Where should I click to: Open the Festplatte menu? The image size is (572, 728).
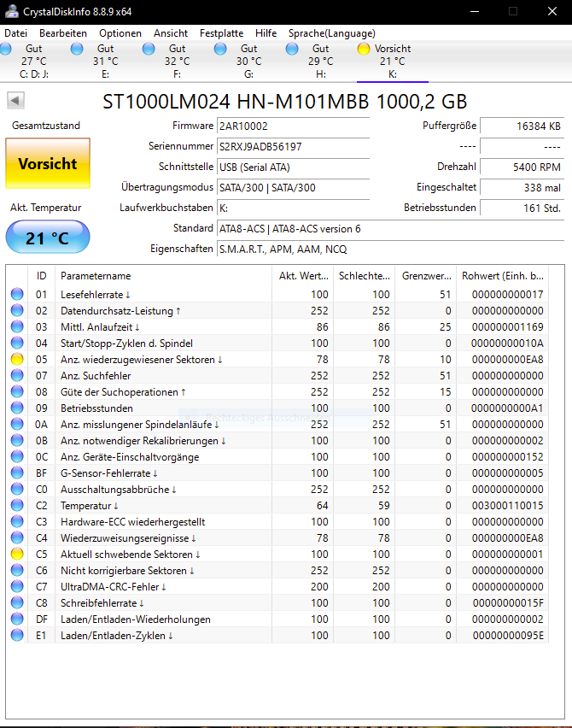coord(221,33)
